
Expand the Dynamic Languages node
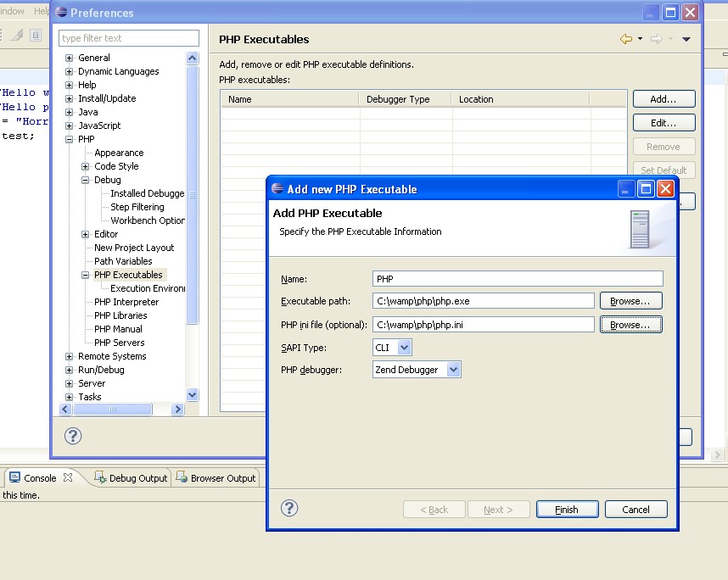70,71
